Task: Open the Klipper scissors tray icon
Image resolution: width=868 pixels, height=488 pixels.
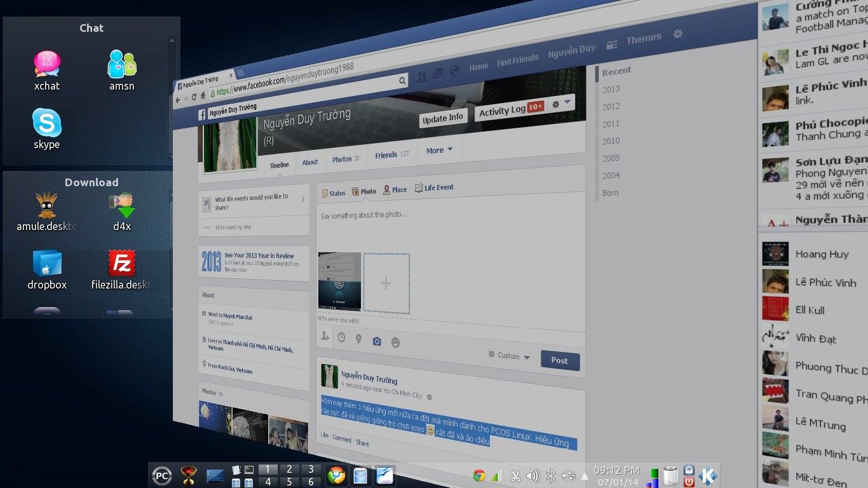Action: (x=515, y=475)
